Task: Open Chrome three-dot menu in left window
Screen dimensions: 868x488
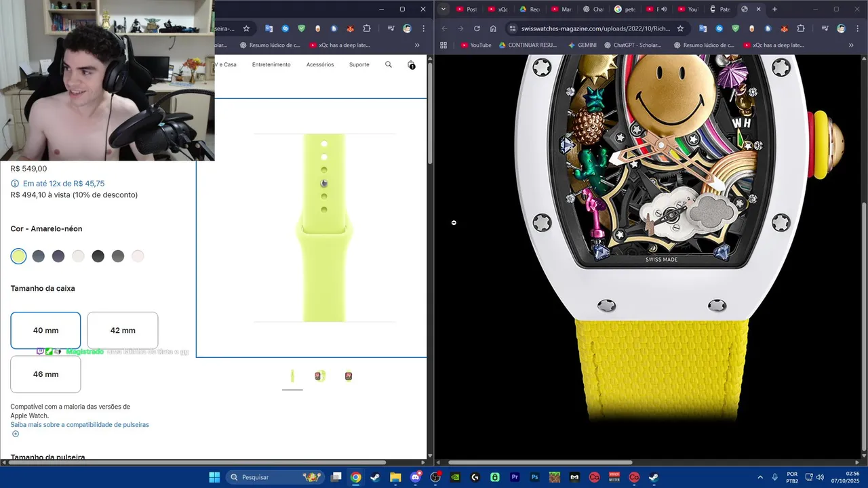Action: pyautogui.click(x=422, y=28)
